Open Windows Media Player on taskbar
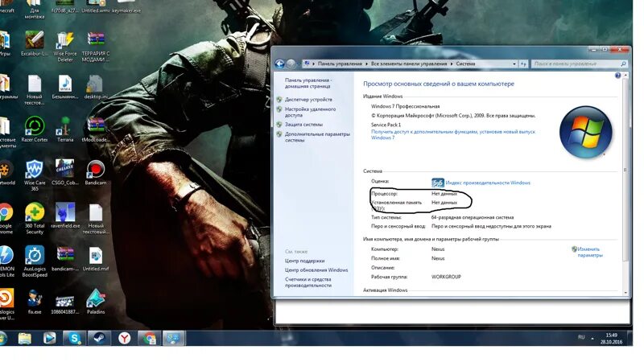The image size is (644, 362). click(50, 338)
